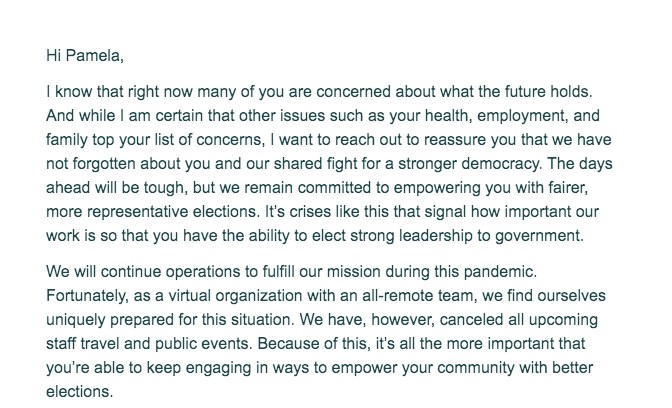The image size is (672, 408).
Task: Click the words "staff travel and public events"
Action: tap(149, 344)
